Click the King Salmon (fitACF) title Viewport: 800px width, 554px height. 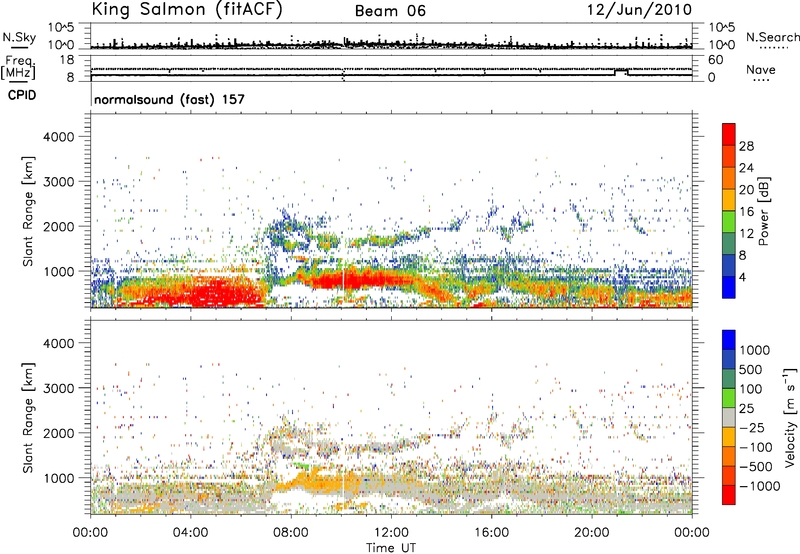tap(187, 9)
